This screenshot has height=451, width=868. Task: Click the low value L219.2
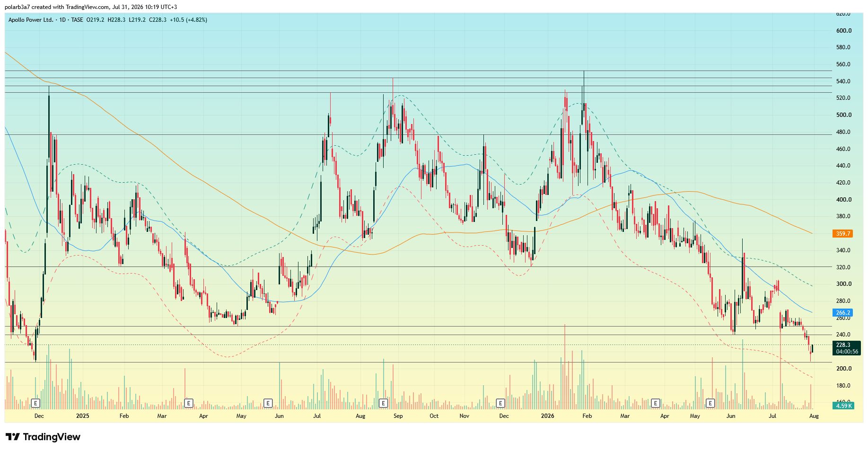point(137,20)
